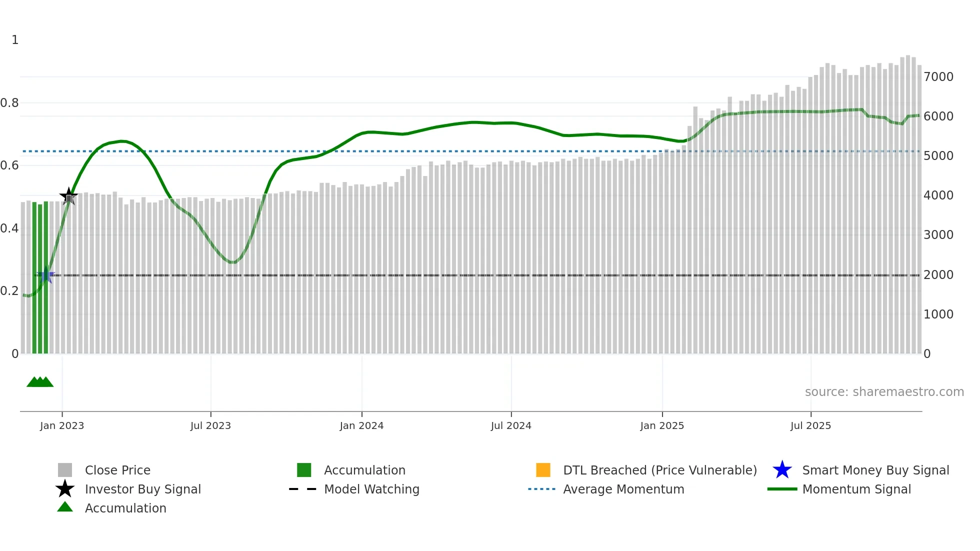Click the orange DTL Breached color swatch

[x=543, y=470]
